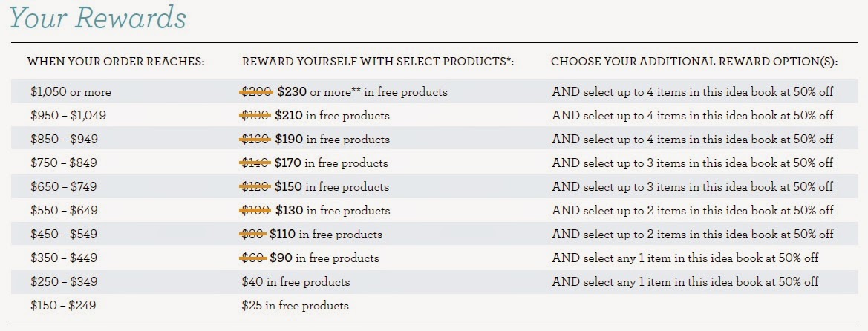Image resolution: width=868 pixels, height=331 pixels.
Task: Click the '$750 – $849' order range
Action: coord(64,163)
